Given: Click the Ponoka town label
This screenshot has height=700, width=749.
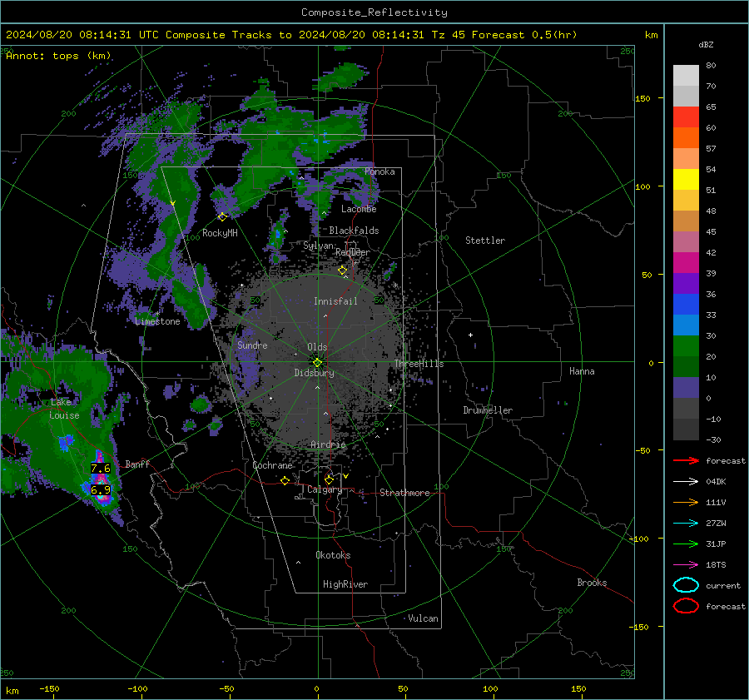Looking at the screenshot, I should [x=379, y=171].
